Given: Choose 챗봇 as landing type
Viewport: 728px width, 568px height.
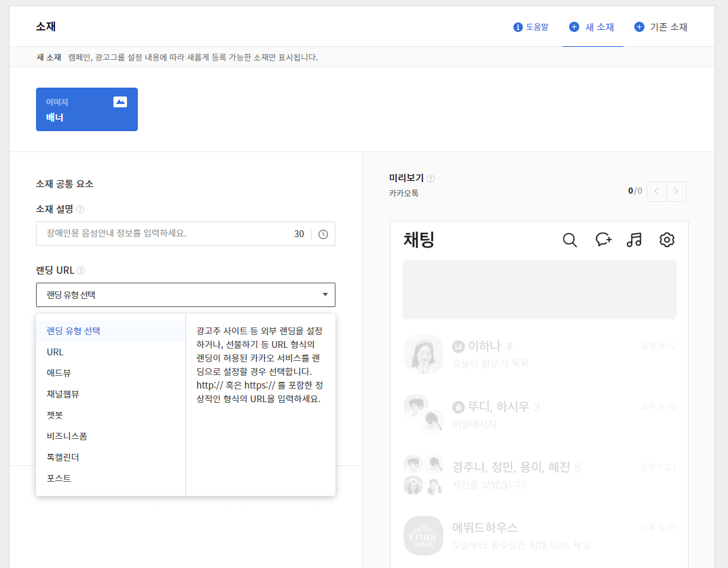Looking at the screenshot, I should coord(111,415).
